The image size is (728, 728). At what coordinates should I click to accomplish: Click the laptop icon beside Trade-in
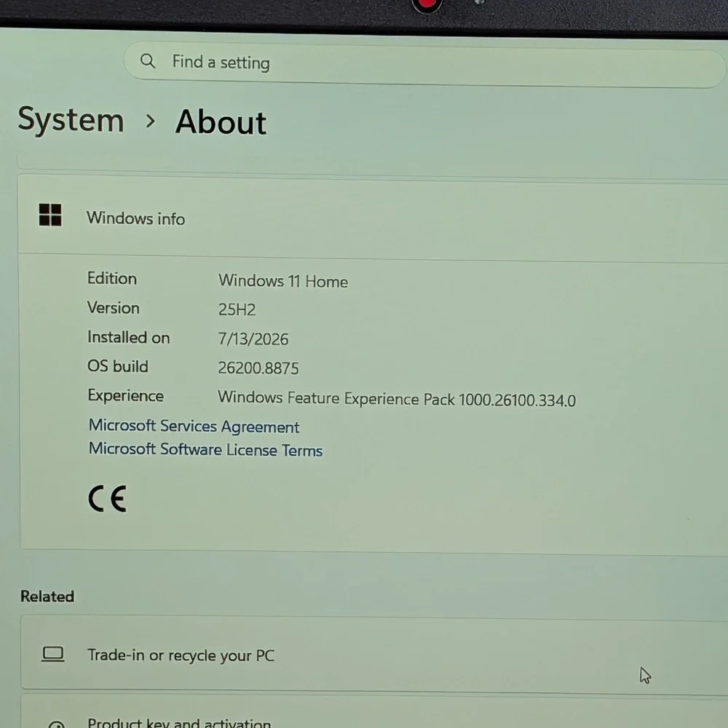point(53,654)
